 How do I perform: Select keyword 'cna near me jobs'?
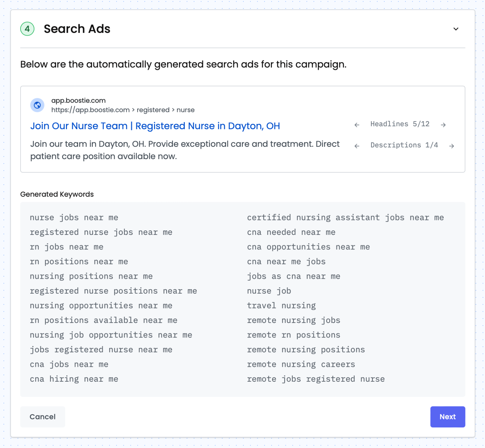click(286, 262)
